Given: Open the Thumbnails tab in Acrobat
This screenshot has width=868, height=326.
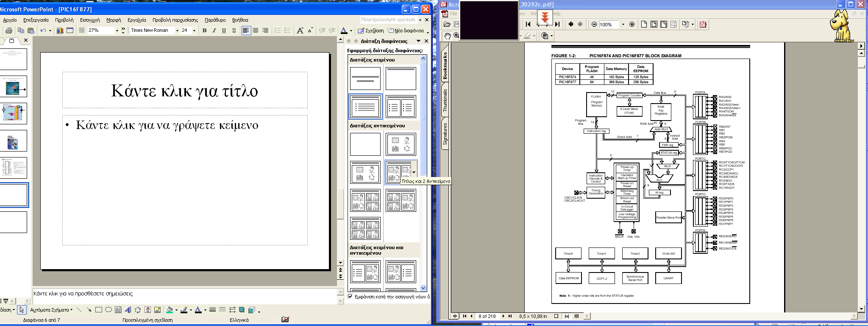Looking at the screenshot, I should click(445, 100).
